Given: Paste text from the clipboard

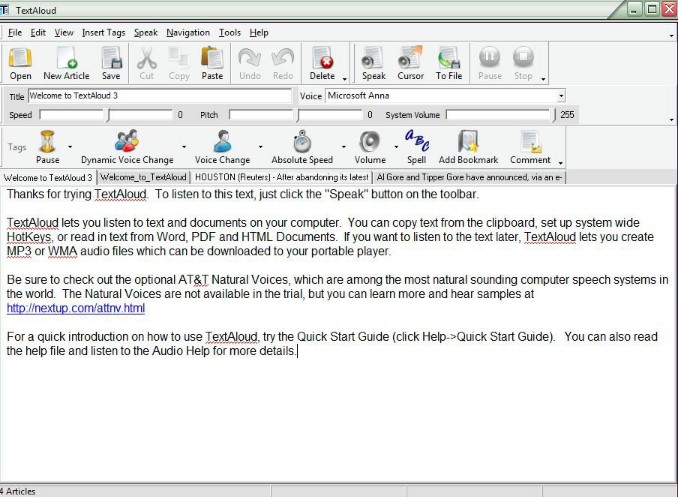Looking at the screenshot, I should 212,63.
